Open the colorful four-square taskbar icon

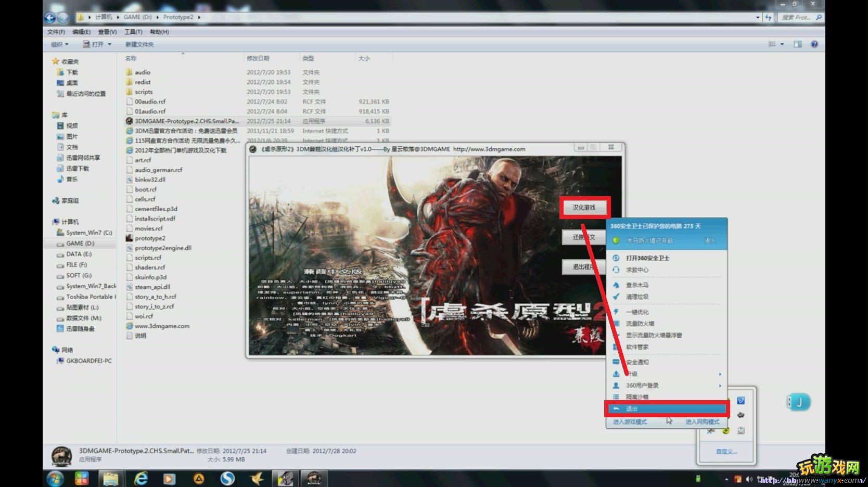click(82, 478)
